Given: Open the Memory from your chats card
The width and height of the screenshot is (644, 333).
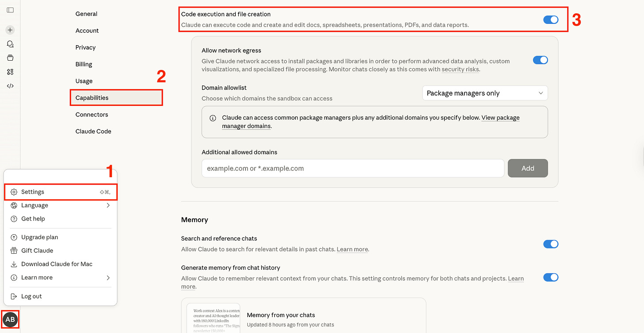Looking at the screenshot, I should (303, 315).
